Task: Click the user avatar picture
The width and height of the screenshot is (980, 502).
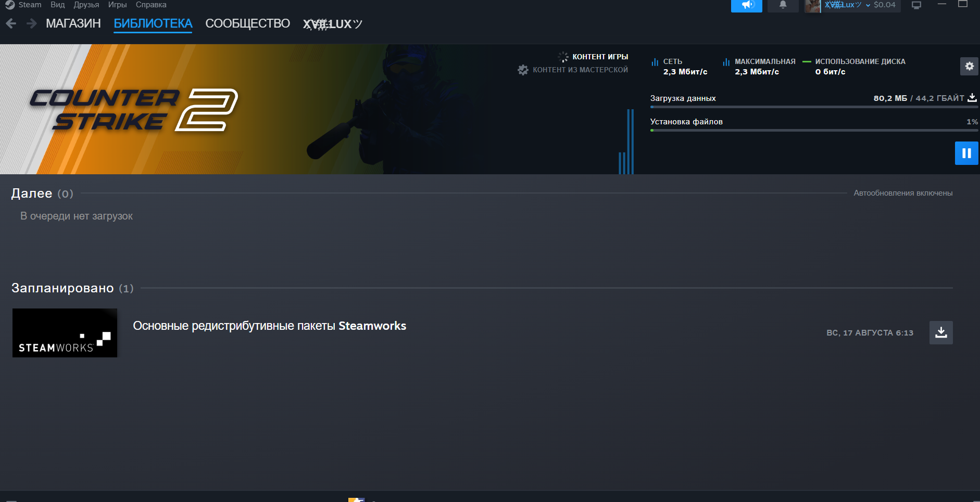Action: coord(812,6)
